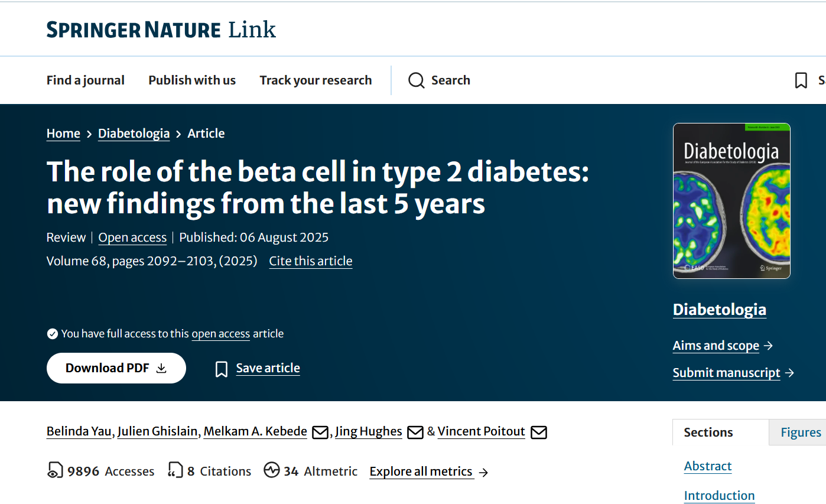The image size is (826, 504).
Task: Click the search magnifier icon
Action: (416, 80)
